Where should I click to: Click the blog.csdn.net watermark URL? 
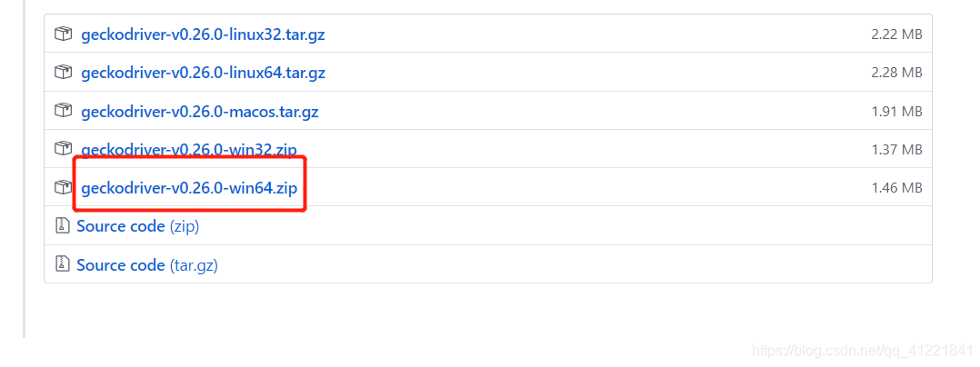tap(863, 351)
